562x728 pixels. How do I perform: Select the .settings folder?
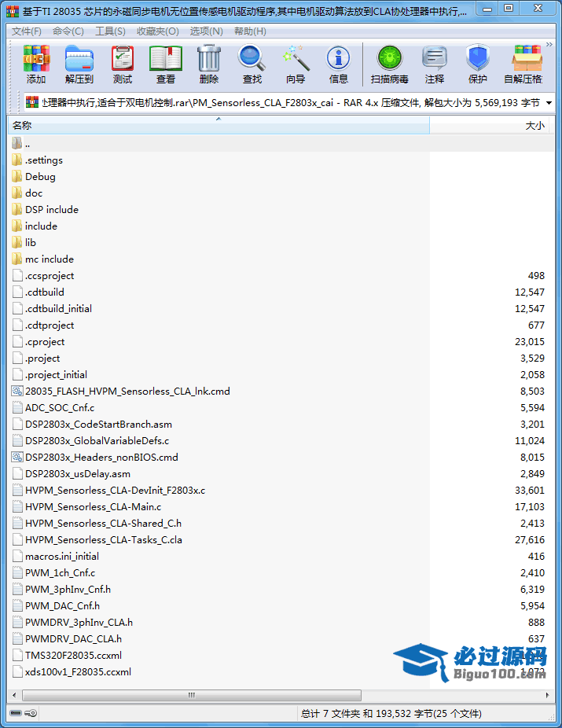[43, 160]
